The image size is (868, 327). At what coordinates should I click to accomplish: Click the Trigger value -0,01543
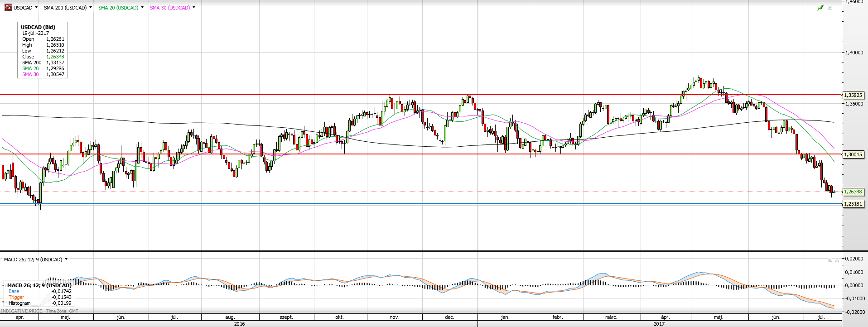[62, 297]
